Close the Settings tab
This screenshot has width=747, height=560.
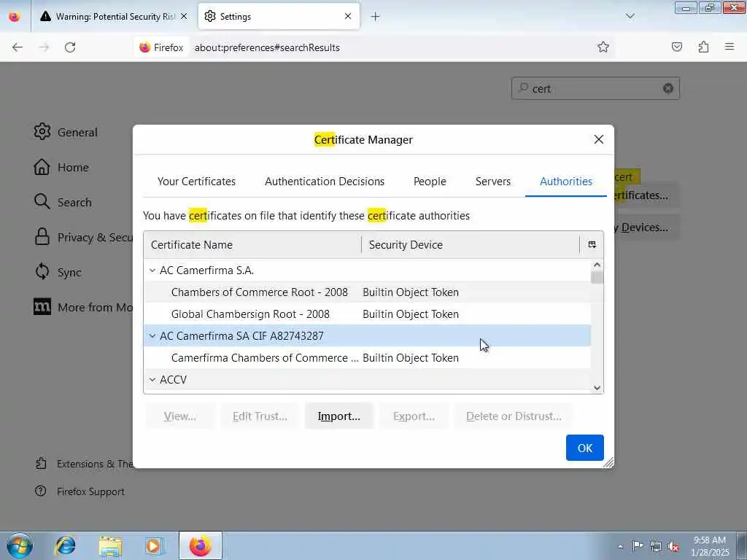pos(348,16)
